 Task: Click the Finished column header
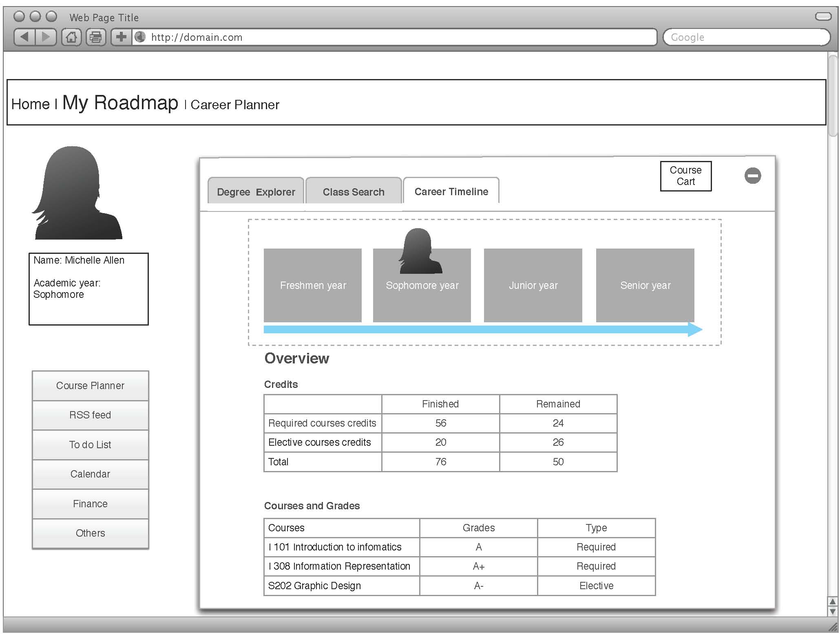coord(440,404)
